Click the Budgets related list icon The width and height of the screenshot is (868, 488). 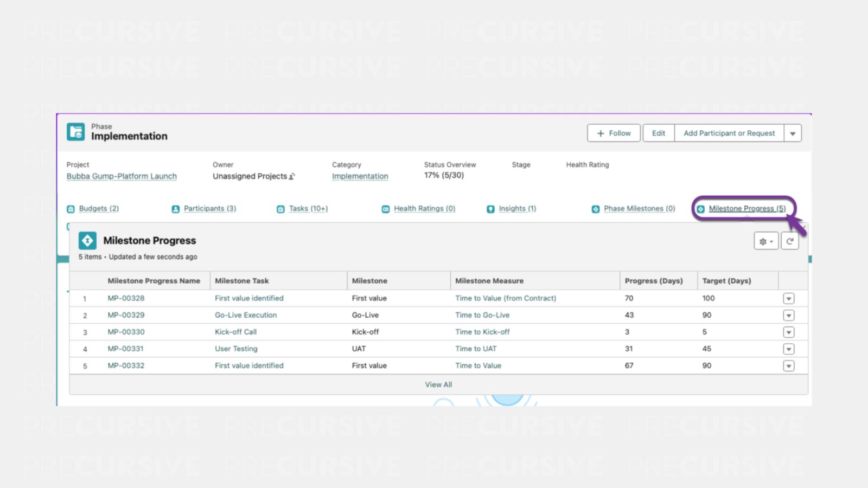(x=71, y=209)
